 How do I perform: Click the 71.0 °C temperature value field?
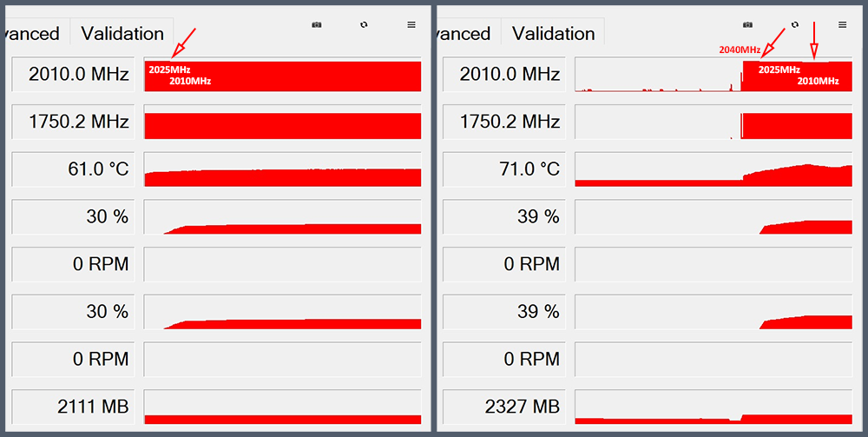pyautogui.click(x=504, y=169)
